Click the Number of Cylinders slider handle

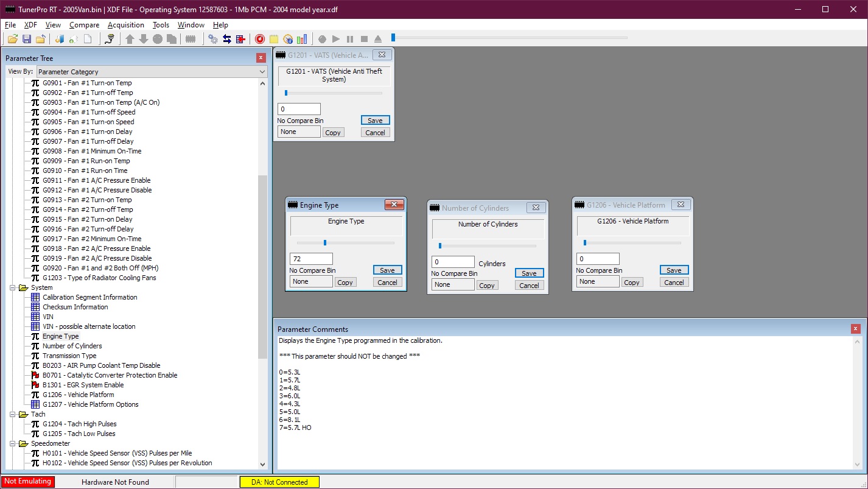point(440,245)
